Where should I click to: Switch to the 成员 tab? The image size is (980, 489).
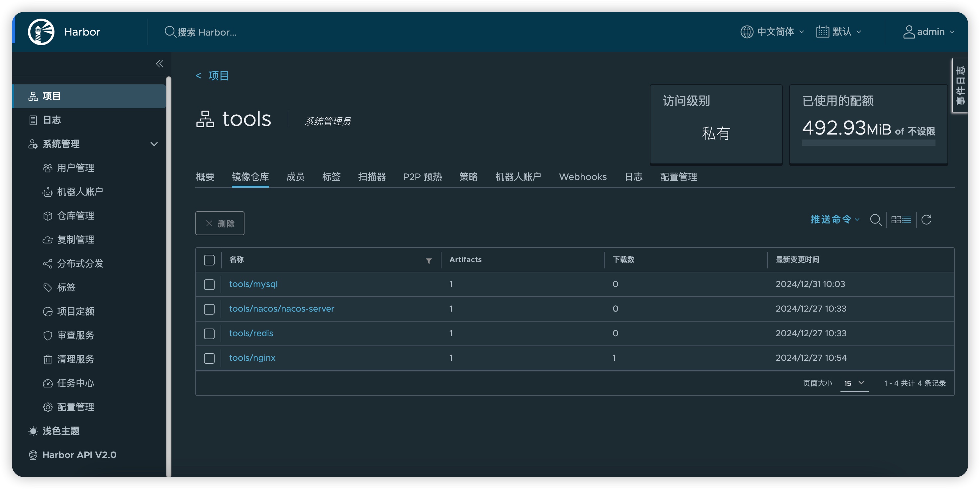point(295,177)
